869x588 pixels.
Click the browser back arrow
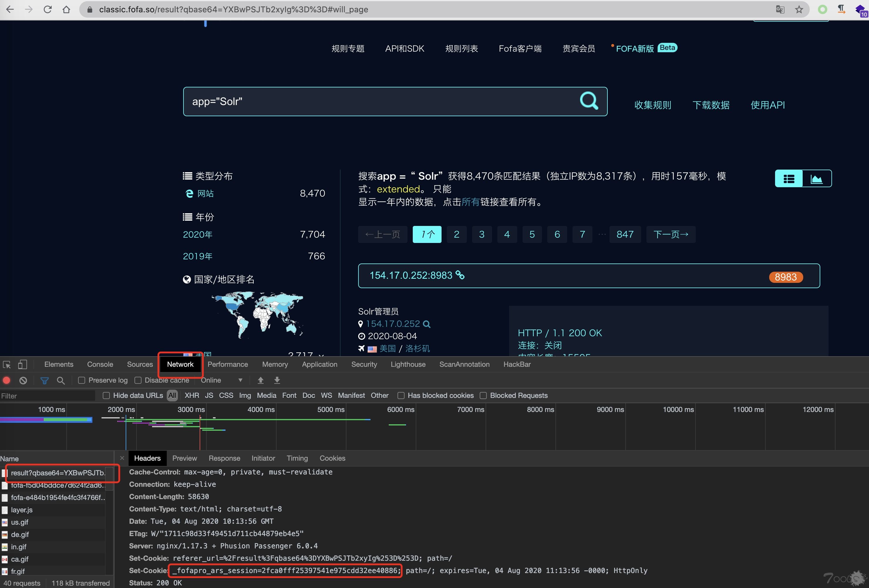[x=10, y=9]
